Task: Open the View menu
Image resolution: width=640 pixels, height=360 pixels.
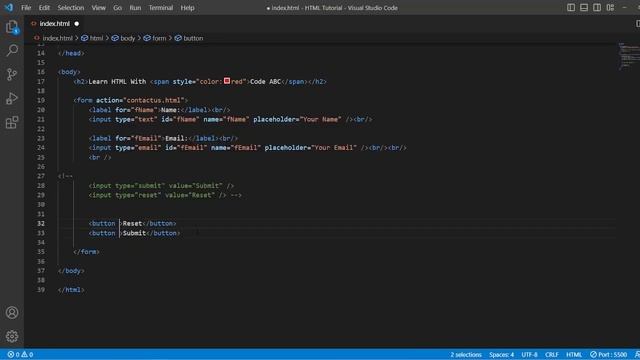Action: coord(98,8)
